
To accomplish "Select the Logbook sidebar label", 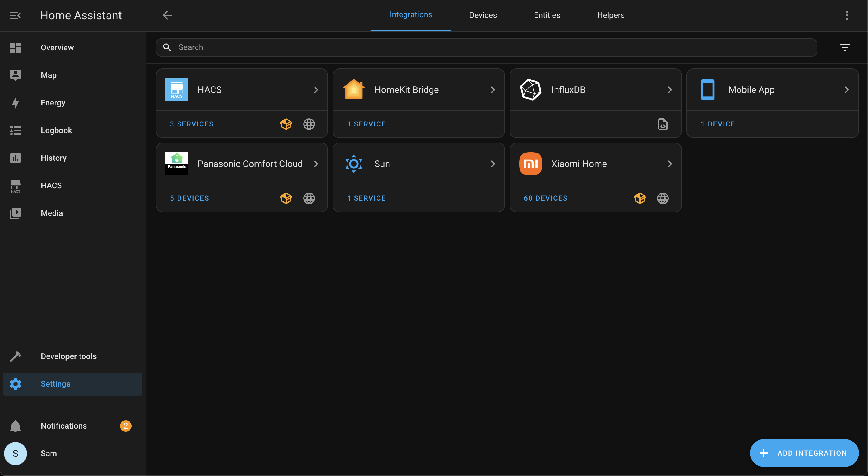I will coord(56,130).
